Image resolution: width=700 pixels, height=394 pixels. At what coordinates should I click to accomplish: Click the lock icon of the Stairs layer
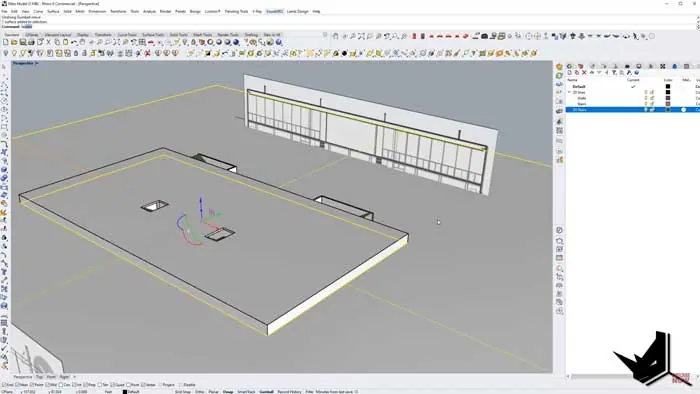click(x=652, y=104)
